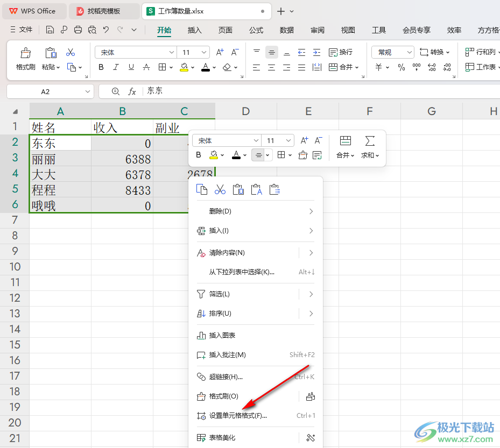
Task: Click Hyperlink (超链接) entry
Action: (256, 377)
